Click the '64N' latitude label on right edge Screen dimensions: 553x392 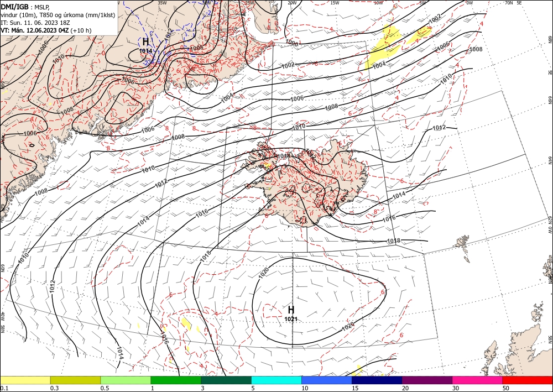click(550, 160)
